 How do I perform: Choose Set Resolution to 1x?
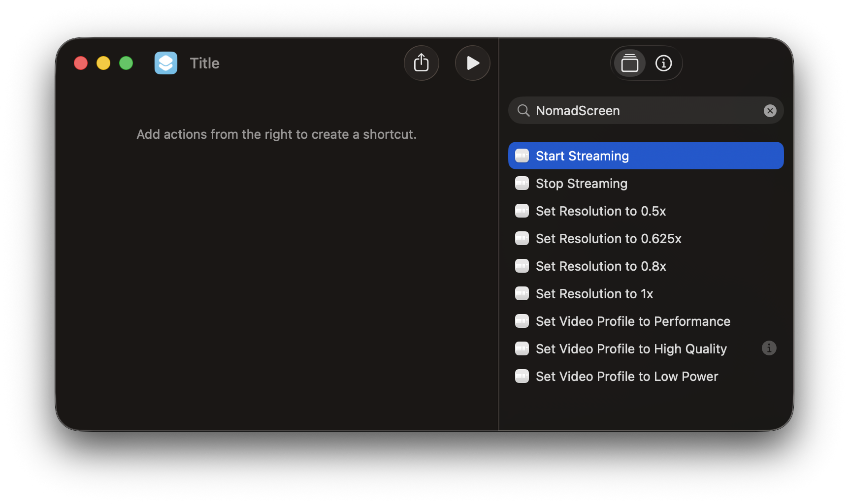click(646, 293)
